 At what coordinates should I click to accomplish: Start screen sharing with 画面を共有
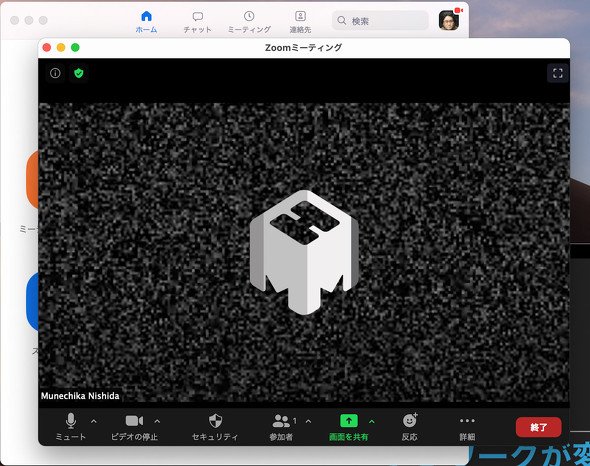click(x=349, y=427)
